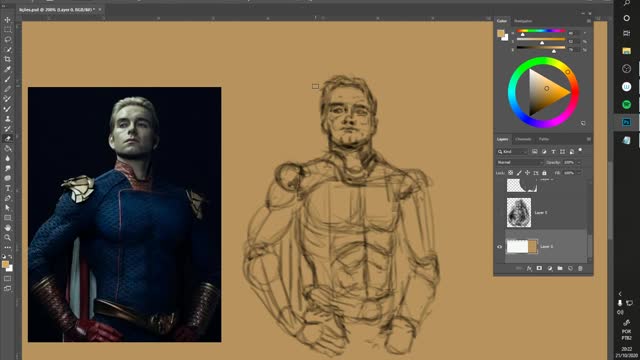Select the Rectangular Marquee tool
The height and width of the screenshot is (360, 640).
point(7,29)
